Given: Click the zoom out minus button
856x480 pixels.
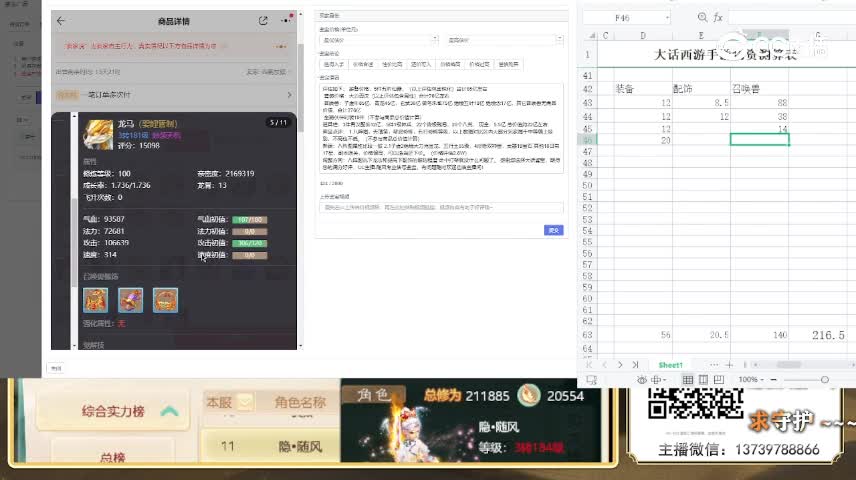Looking at the screenshot, I should coord(774,380).
